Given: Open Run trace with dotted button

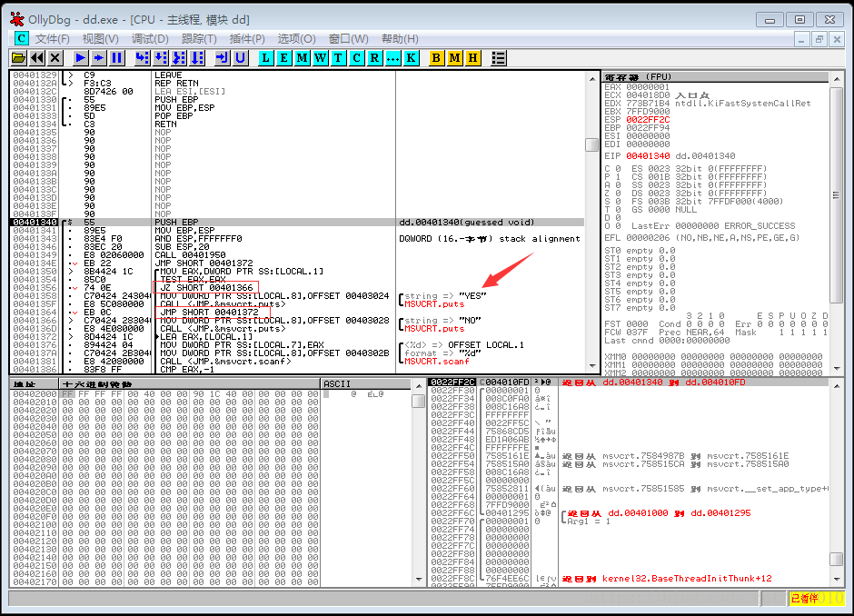Looking at the screenshot, I should click(x=392, y=58).
